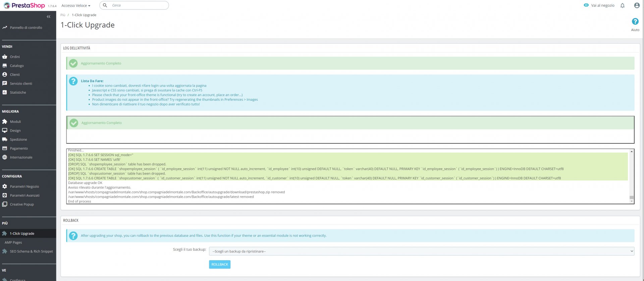Open the backup selection dropdown

click(x=422, y=251)
